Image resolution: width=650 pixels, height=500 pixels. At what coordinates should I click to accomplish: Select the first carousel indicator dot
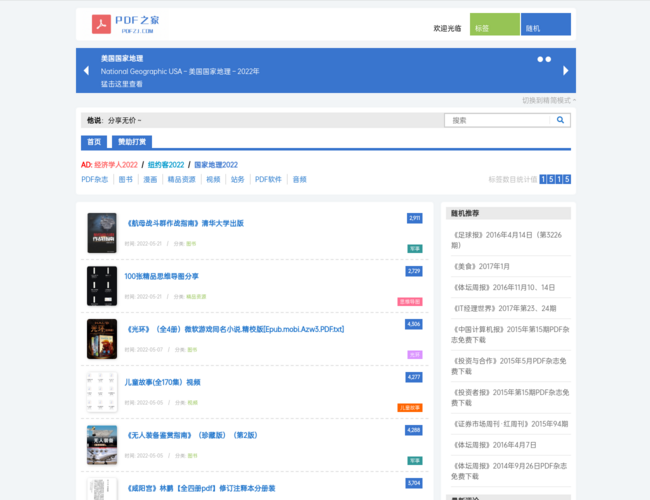point(540,59)
